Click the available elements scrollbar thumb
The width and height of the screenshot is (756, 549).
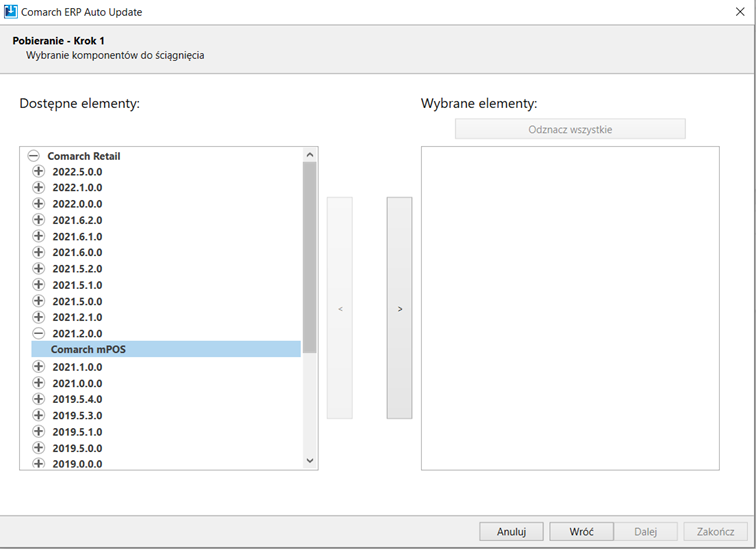click(310, 257)
